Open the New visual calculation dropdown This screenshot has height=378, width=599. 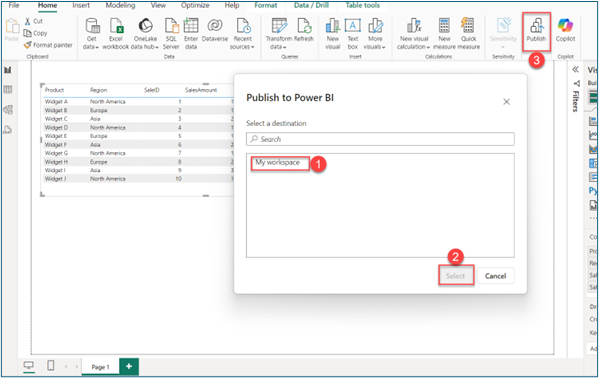414,34
